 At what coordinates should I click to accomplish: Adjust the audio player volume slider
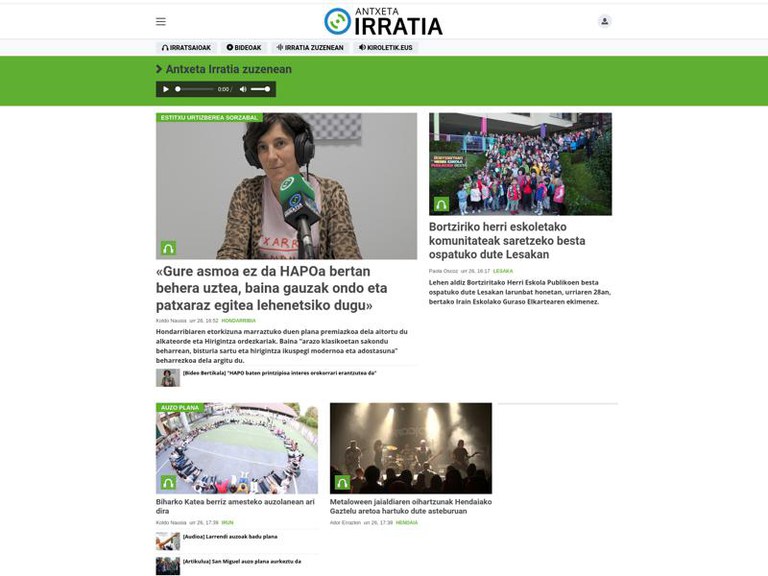pos(260,89)
